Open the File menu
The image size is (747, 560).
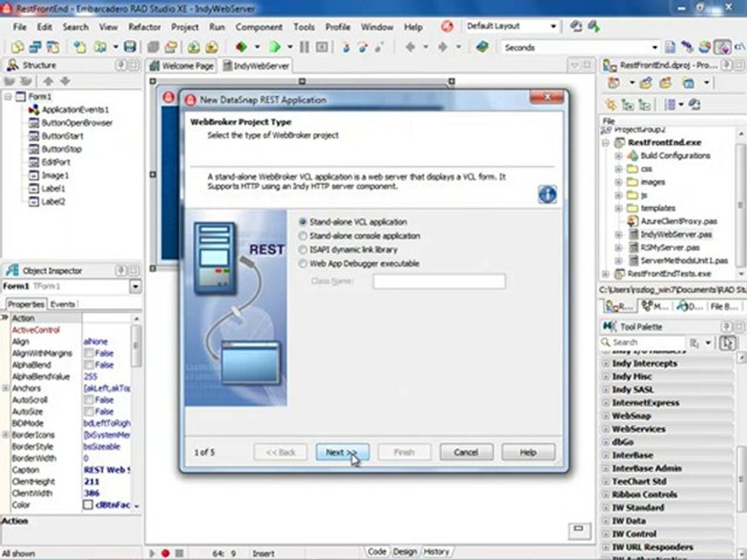click(x=19, y=27)
